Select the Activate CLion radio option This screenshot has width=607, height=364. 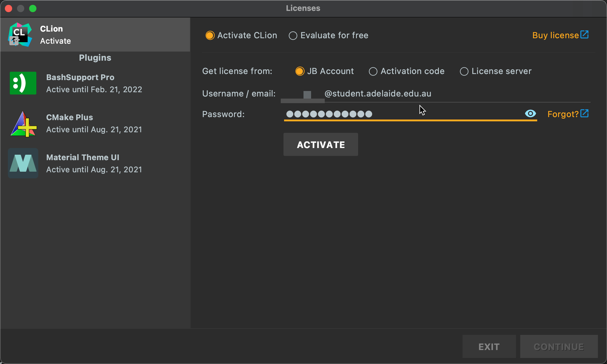pos(210,35)
